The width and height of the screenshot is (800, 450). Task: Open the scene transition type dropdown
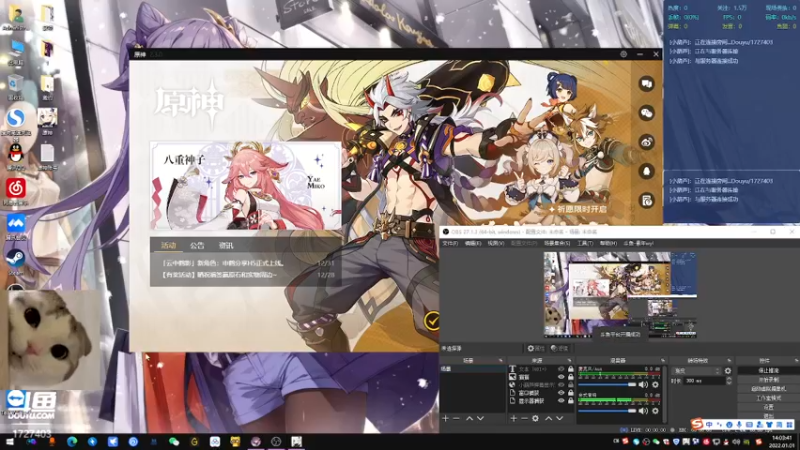(x=697, y=371)
